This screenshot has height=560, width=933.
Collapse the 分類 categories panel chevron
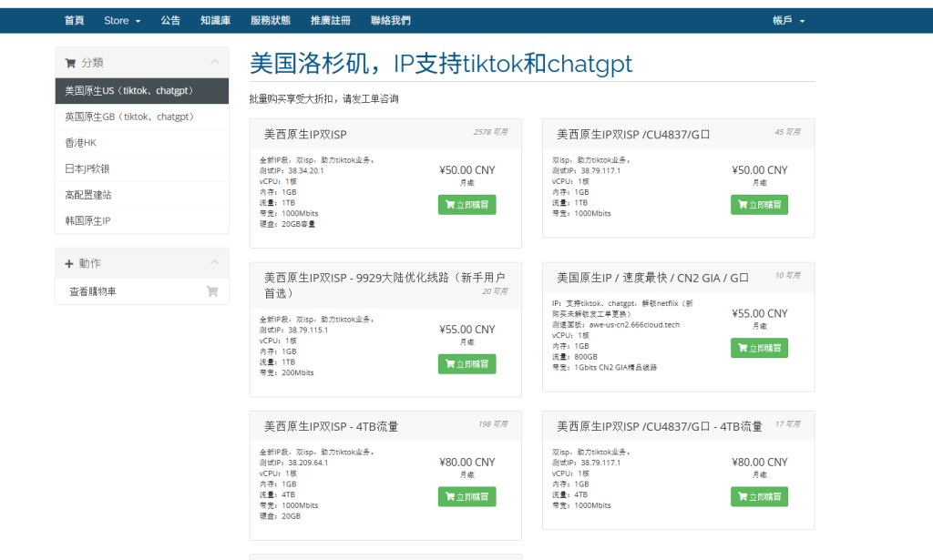[x=215, y=62]
